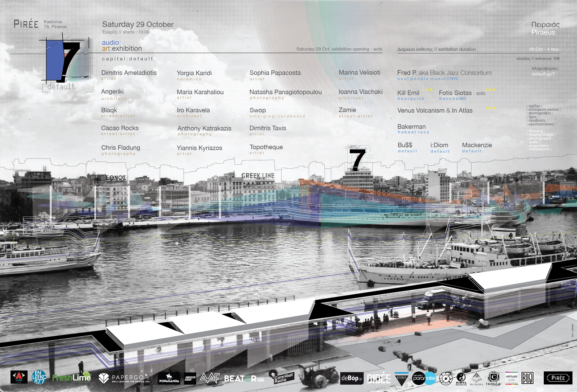Viewport: 577px width, 392px height.
Task: Click the Kroma triangle logo
Action: coord(401,379)
